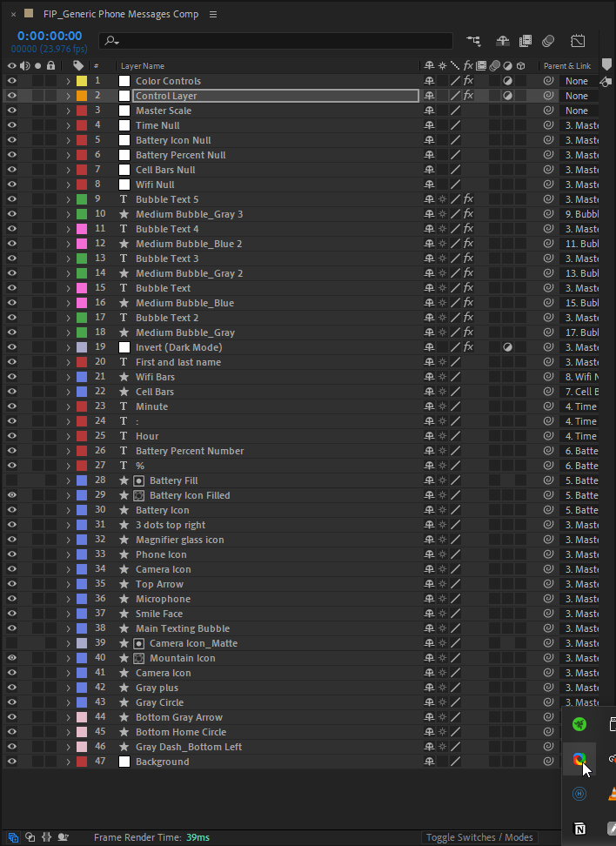Click the Layer Name column header
This screenshot has height=846, width=616.
(x=143, y=66)
